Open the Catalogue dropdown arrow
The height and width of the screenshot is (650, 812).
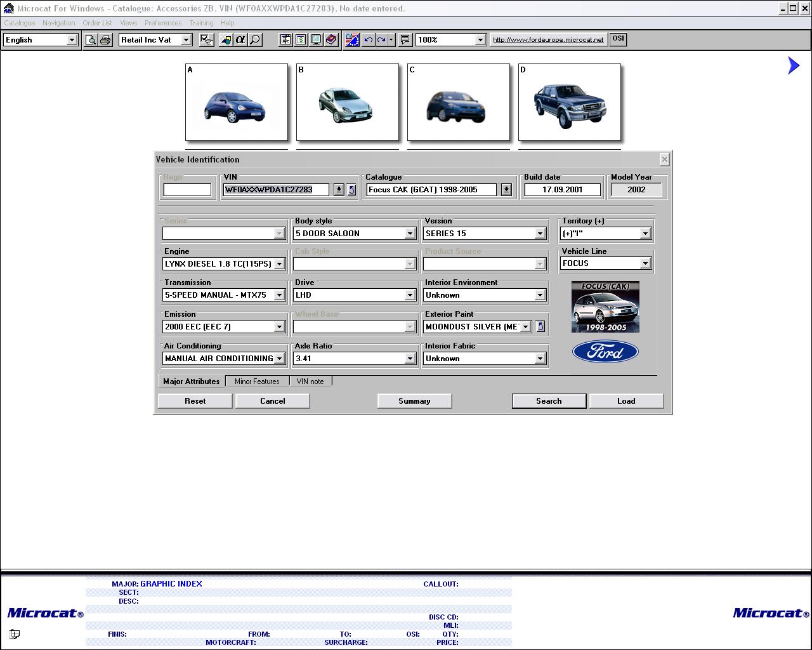click(506, 190)
